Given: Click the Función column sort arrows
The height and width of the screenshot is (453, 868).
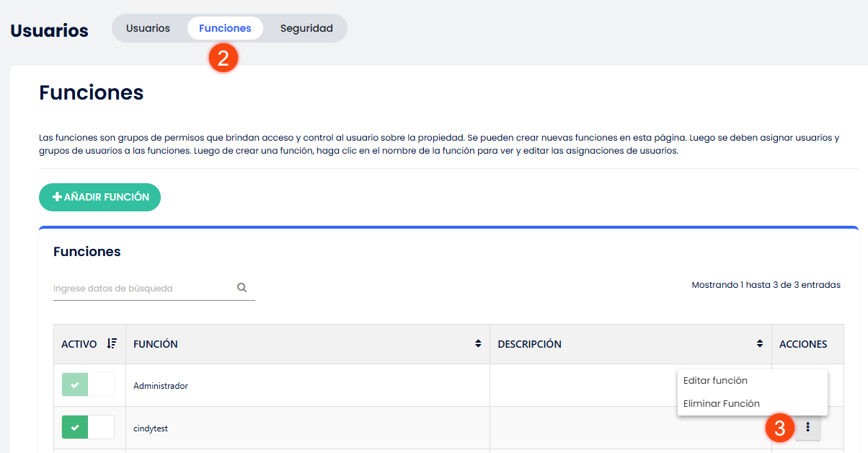Looking at the screenshot, I should tap(478, 344).
